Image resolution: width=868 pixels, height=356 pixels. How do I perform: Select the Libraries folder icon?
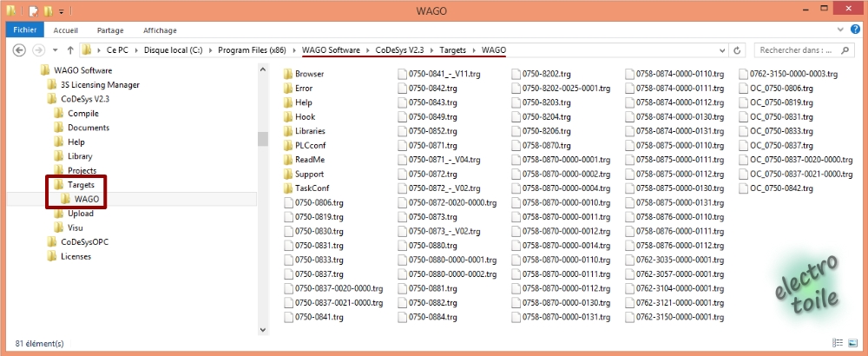pyautogui.click(x=288, y=131)
